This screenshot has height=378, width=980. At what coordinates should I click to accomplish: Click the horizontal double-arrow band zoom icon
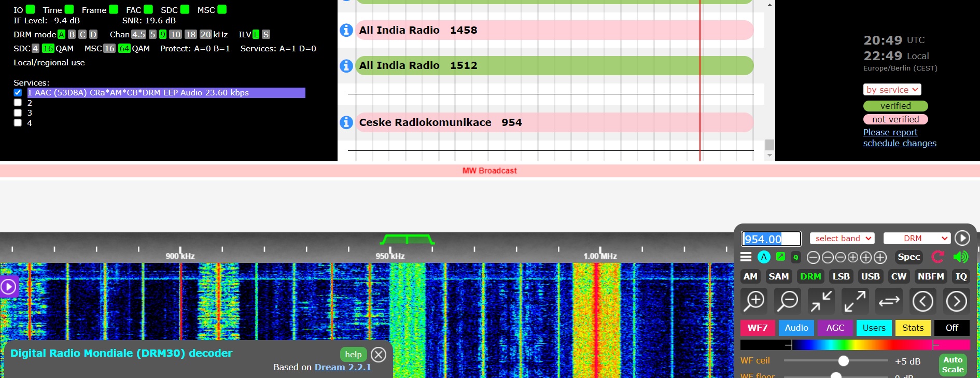tap(889, 301)
